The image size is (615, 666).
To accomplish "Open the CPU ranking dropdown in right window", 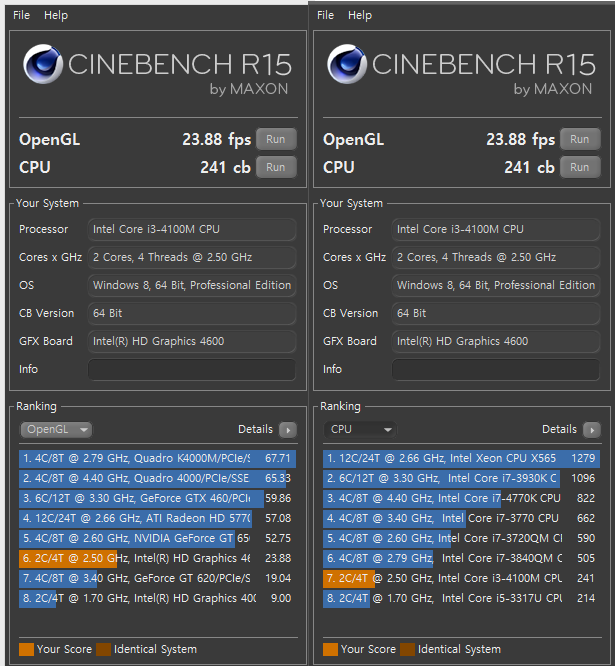I will tap(360, 429).
